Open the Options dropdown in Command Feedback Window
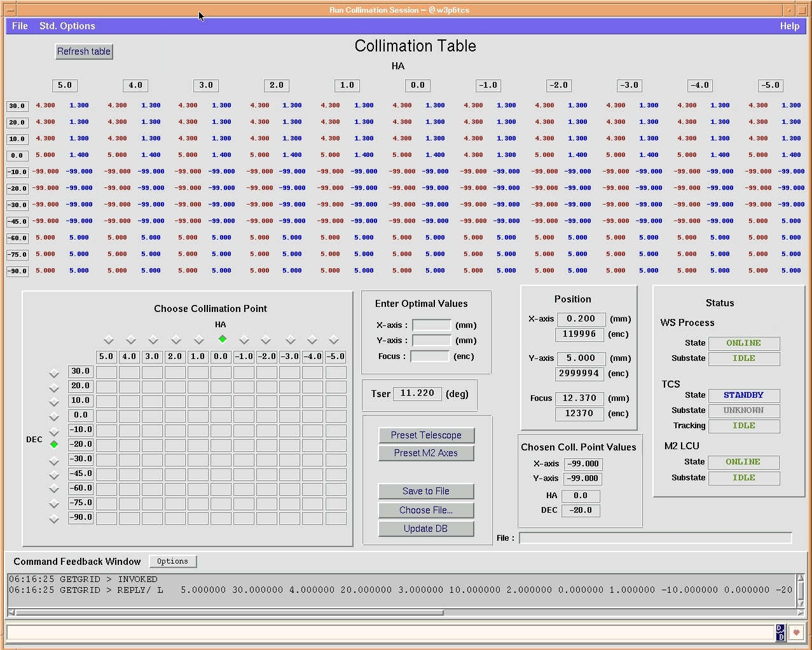This screenshot has width=812, height=650. pos(172,561)
